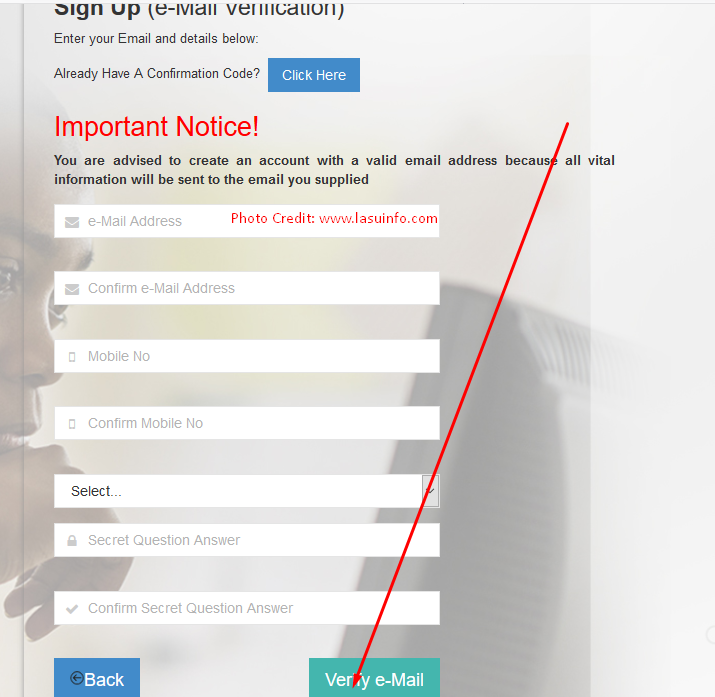The image size is (715, 697).
Task: Click the Important Notice! heading
Action: [x=156, y=126]
